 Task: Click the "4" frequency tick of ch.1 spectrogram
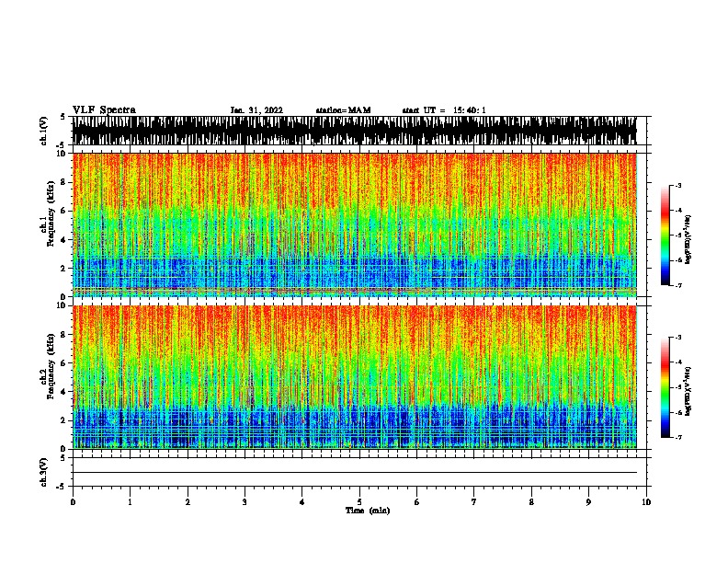[64, 240]
